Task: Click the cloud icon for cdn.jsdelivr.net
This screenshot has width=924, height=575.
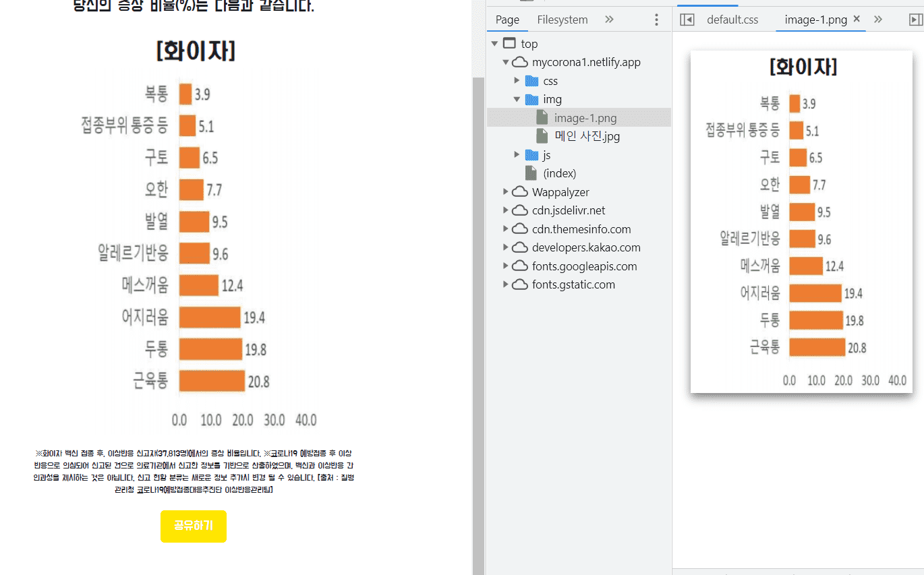Action: point(519,210)
